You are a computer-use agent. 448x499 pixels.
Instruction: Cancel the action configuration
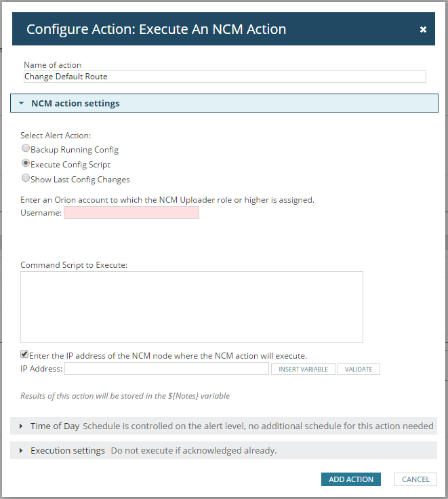(415, 479)
